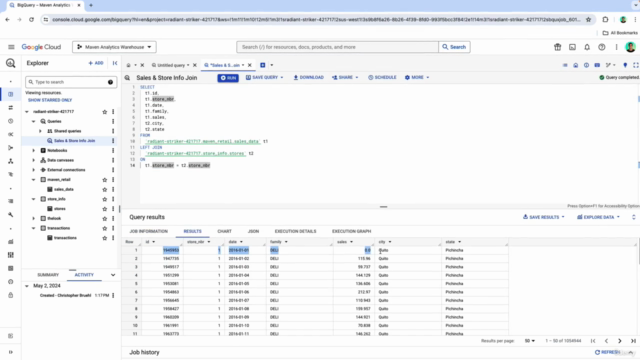640x360 pixels.
Task: Click REFRESH in Job history
Action: click(x=608, y=352)
